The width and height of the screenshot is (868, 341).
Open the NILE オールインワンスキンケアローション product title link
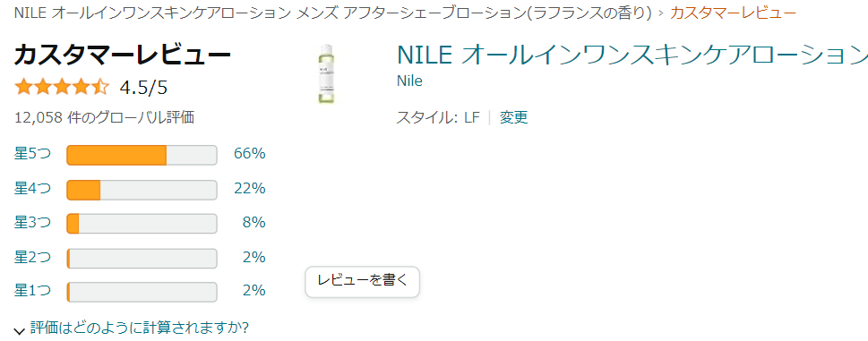click(x=632, y=54)
